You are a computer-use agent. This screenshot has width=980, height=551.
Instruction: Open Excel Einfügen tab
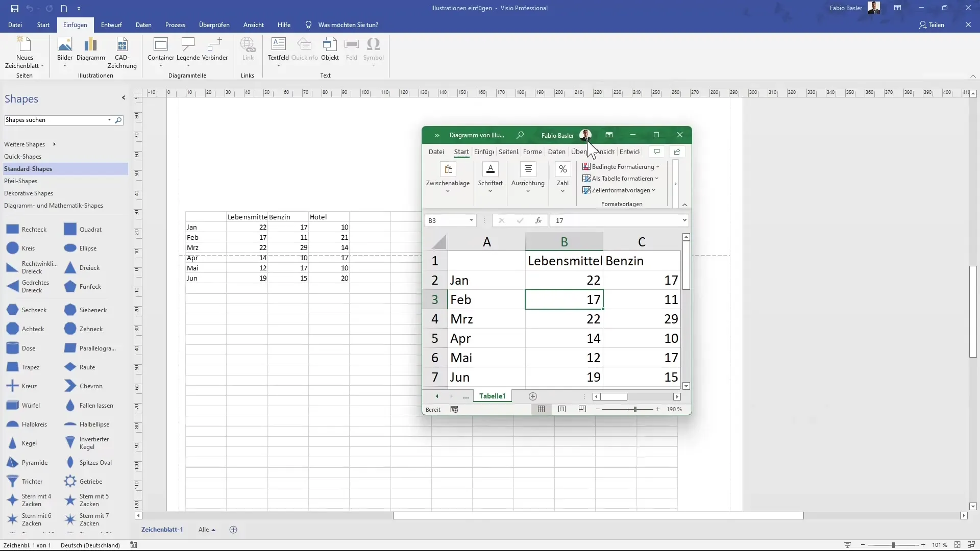pos(484,152)
